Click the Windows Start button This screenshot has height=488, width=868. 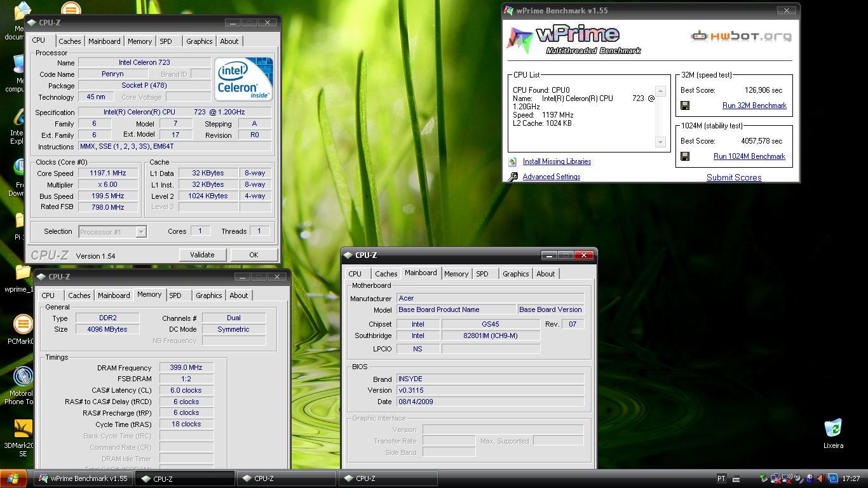coord(13,478)
